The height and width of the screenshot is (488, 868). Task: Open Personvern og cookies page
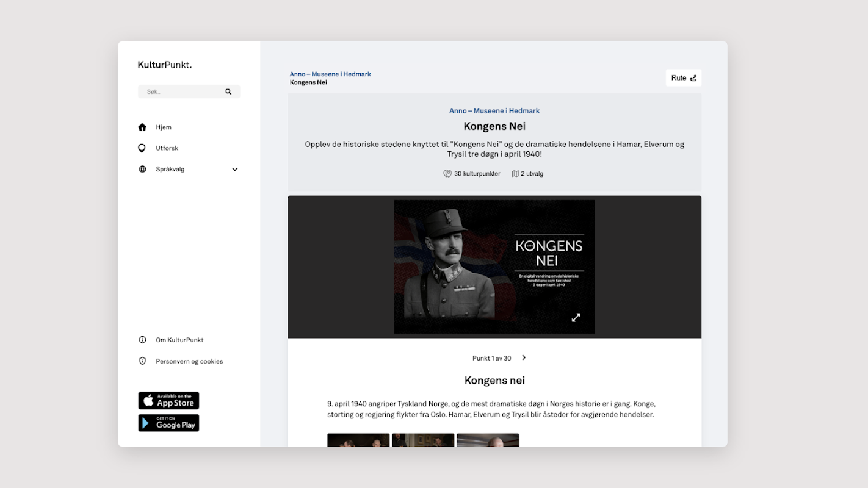click(x=189, y=361)
